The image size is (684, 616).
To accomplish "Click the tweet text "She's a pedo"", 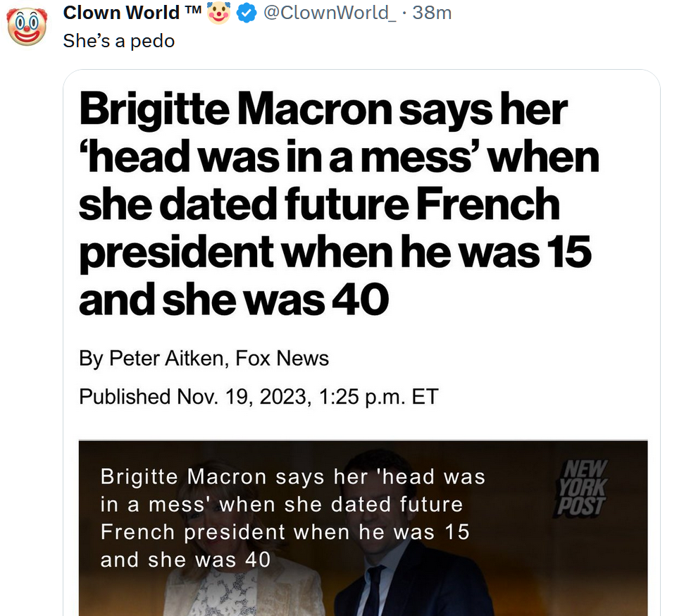I will (x=118, y=41).
